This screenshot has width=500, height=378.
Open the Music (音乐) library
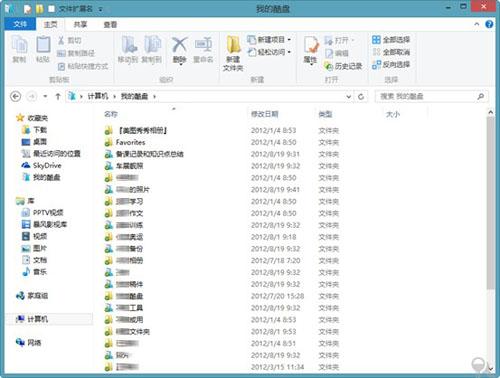[x=34, y=272]
